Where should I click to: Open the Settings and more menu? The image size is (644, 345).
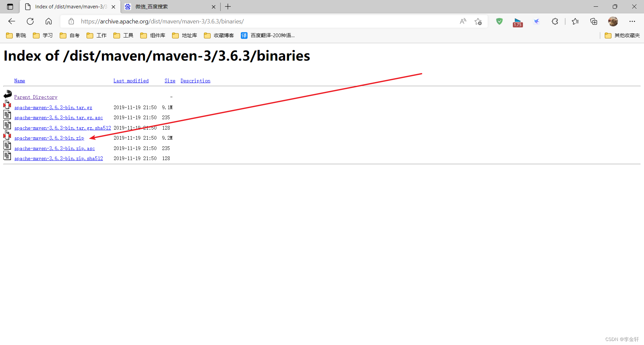633,21
